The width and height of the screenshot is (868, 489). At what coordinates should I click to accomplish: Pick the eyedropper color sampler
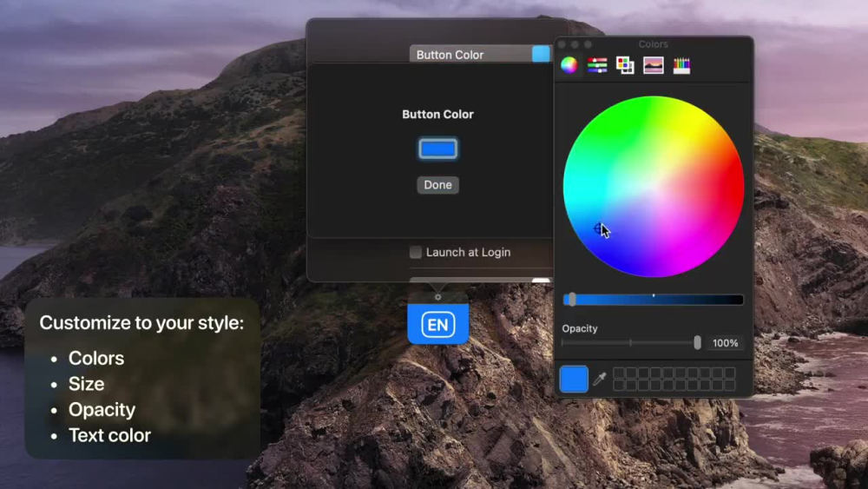point(600,379)
